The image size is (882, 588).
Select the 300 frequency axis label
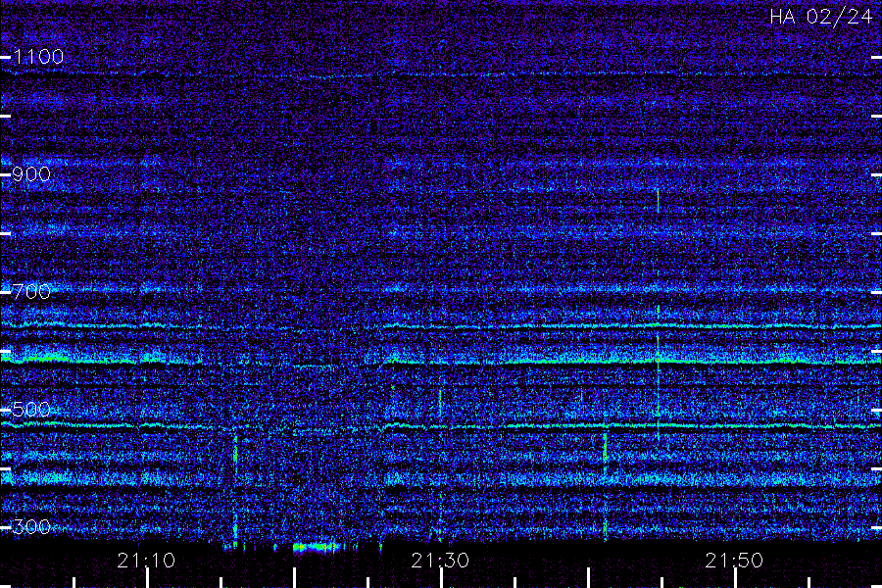[31, 526]
